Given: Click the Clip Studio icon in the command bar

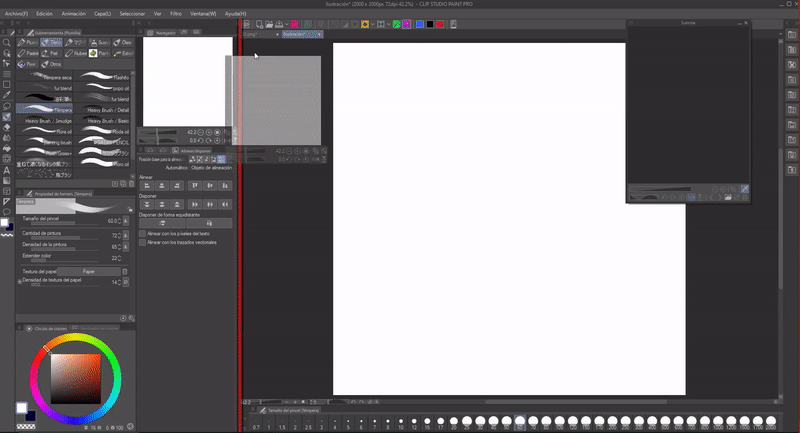Looking at the screenshot, I should point(246,24).
